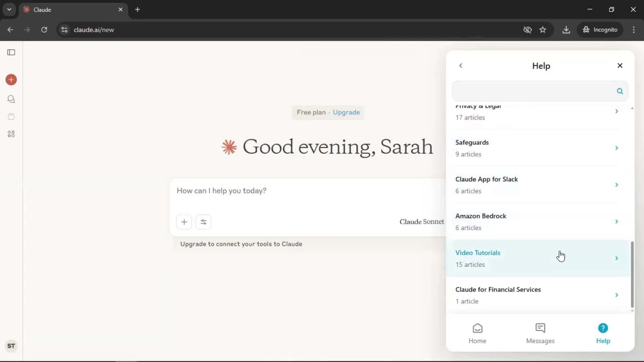The width and height of the screenshot is (644, 362).
Task: Open the site information icon in address bar
Action: (x=64, y=29)
